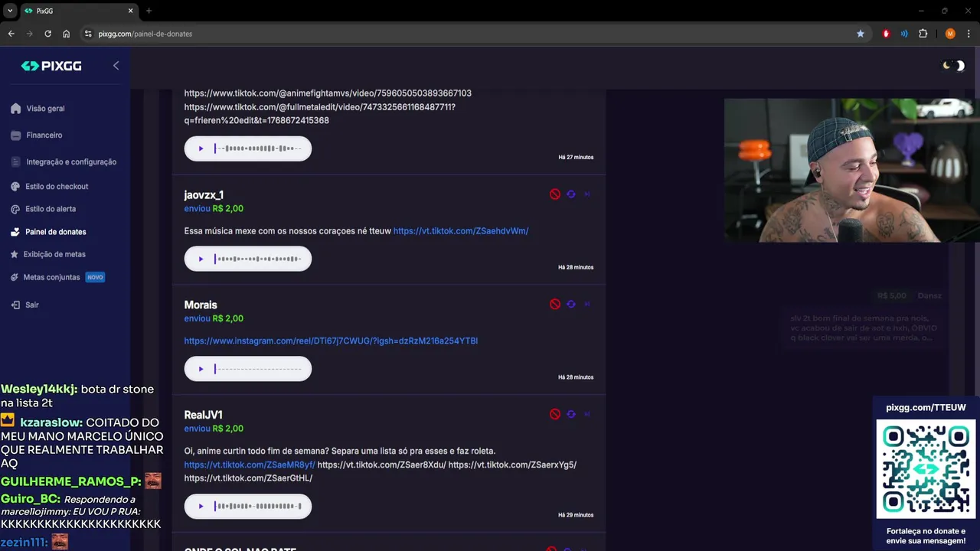Open the vt.tiktok.com/ZSaeMR8yf link
This screenshot has width=980, height=551.
pyautogui.click(x=250, y=465)
